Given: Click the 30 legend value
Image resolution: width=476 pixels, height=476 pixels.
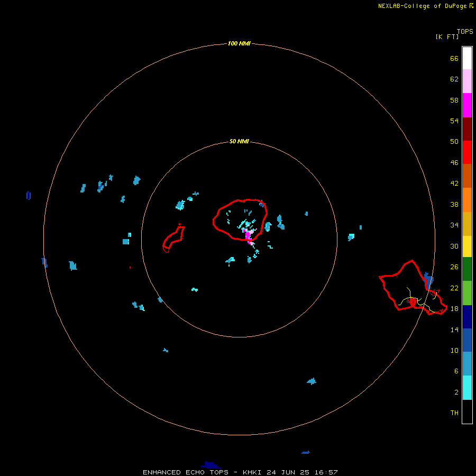Looking at the screenshot, I should [454, 246].
